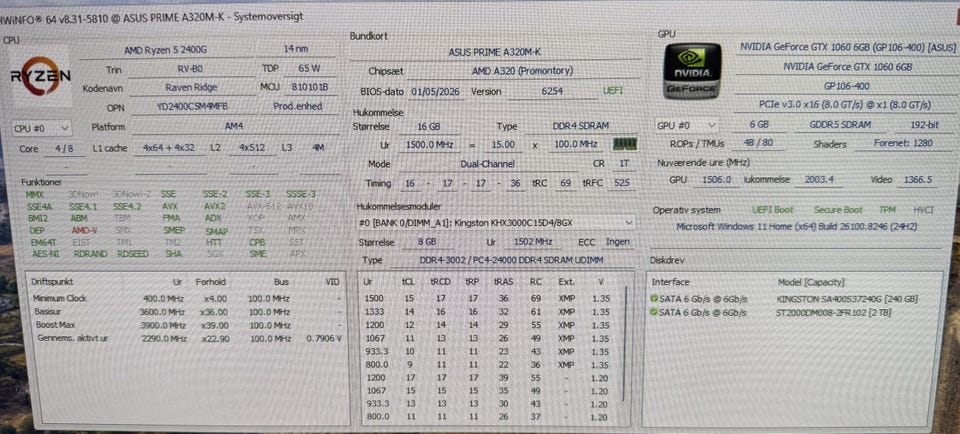Click the BIOS version 6254
960x434 pixels.
pos(552,92)
